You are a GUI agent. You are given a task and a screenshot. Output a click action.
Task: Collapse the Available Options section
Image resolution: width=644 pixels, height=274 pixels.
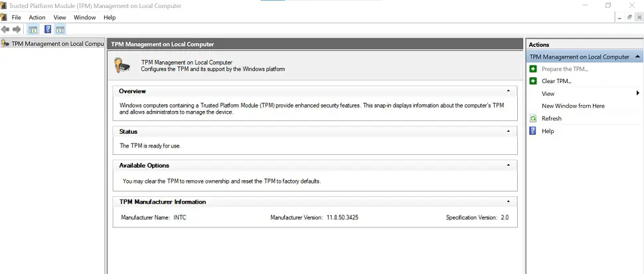(509, 165)
